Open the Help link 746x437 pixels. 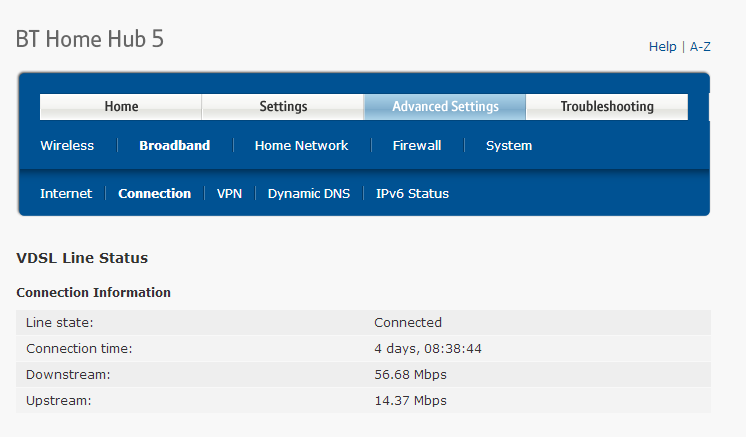tap(662, 47)
